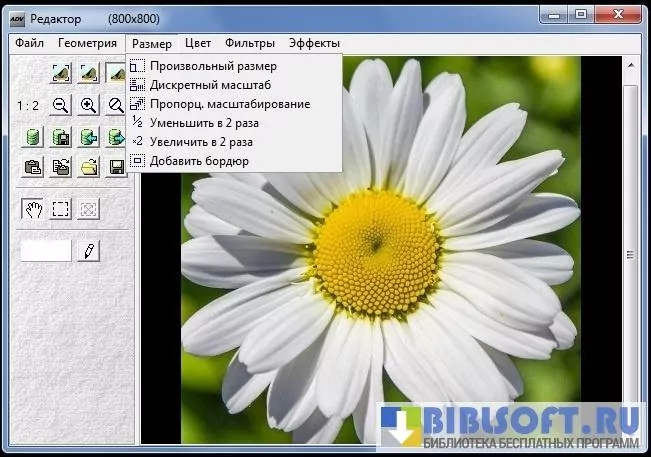This screenshot has width=651, height=457.
Task: Click the zoom out magnifier icon
Action: click(60, 106)
